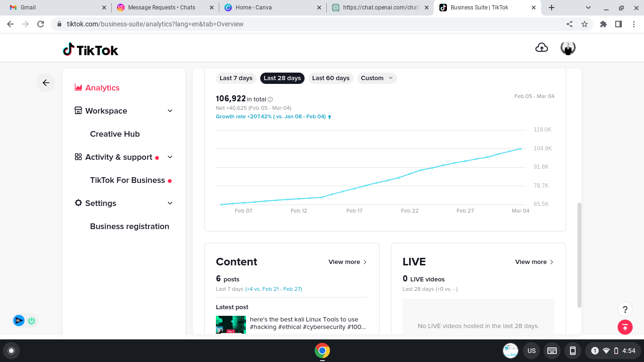Click Content View more link

click(x=348, y=262)
